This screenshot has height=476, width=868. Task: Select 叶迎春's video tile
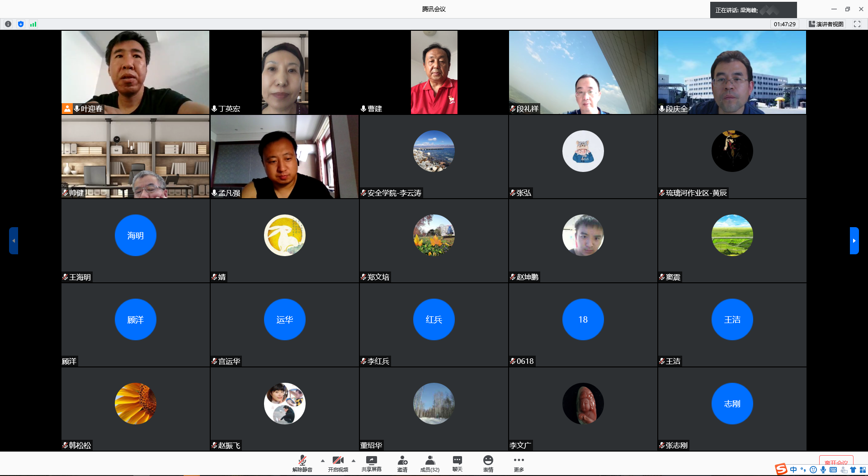(x=135, y=72)
